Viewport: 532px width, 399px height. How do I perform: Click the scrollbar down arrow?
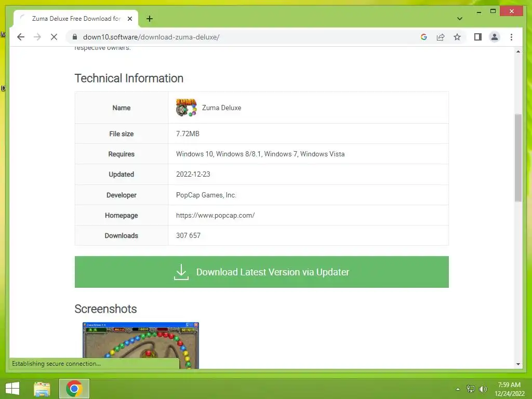click(x=518, y=364)
